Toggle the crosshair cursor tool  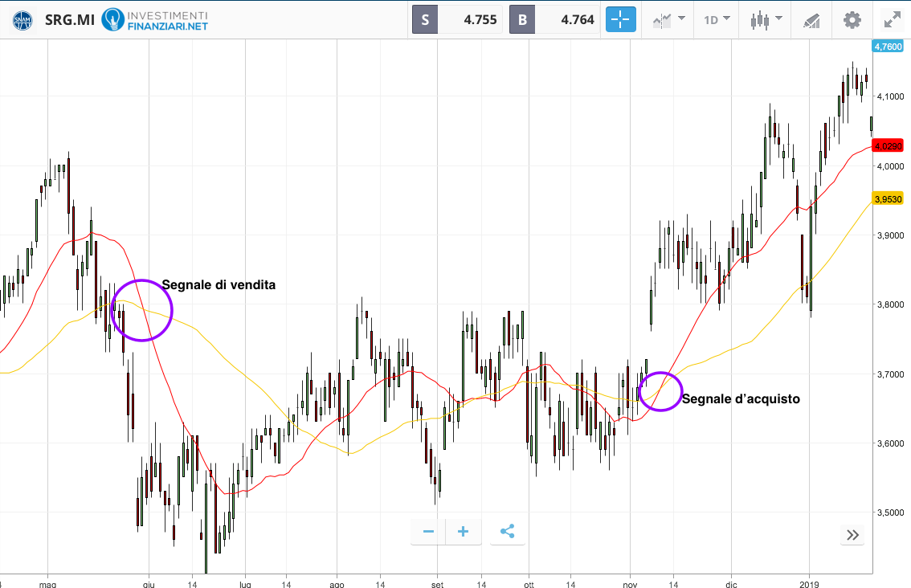[621, 19]
